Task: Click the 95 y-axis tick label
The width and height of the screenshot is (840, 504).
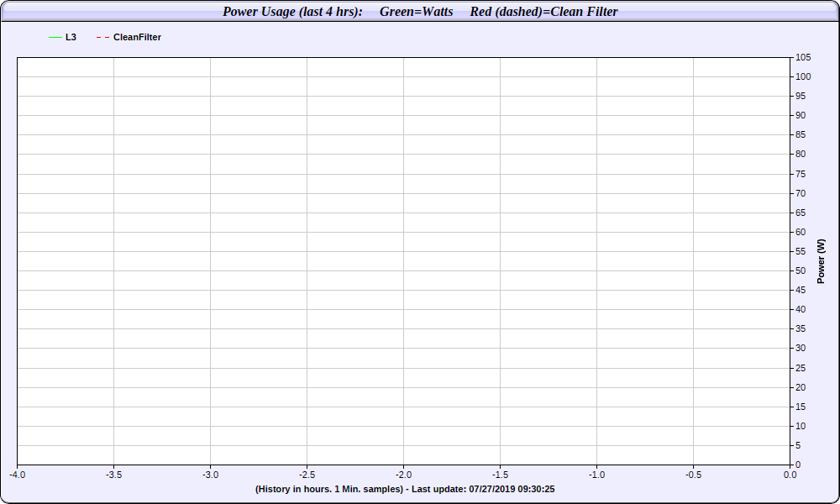Action: pyautogui.click(x=801, y=96)
